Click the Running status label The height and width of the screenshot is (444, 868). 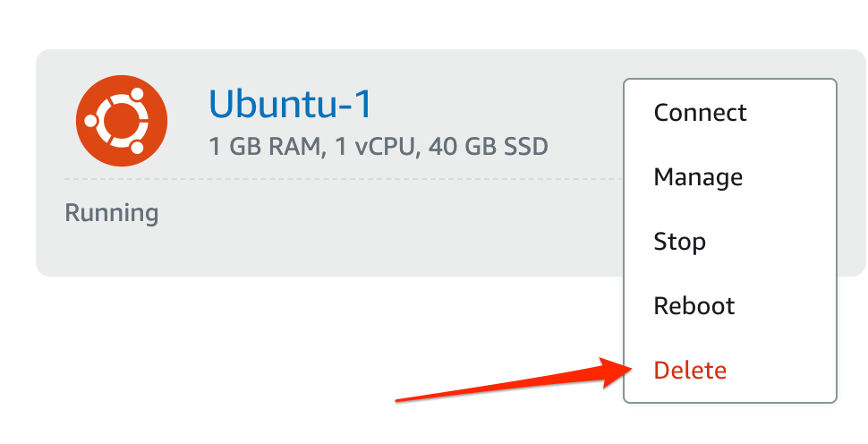112,213
